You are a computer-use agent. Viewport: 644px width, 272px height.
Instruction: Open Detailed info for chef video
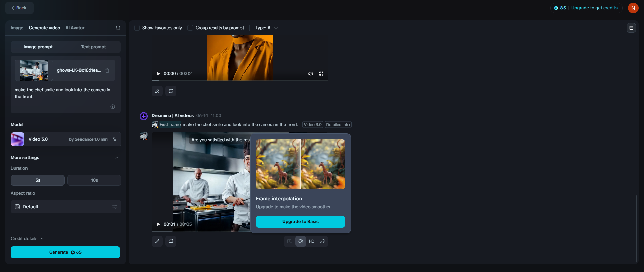[x=338, y=125]
